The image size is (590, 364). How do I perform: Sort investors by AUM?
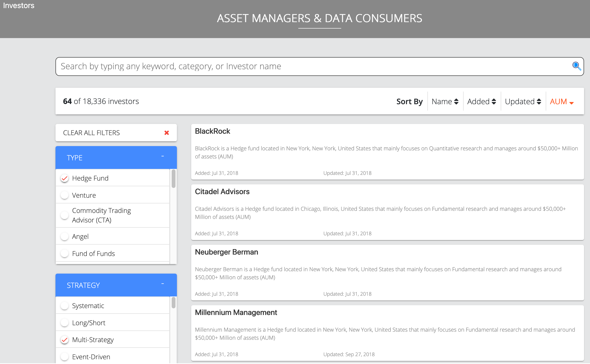tap(562, 102)
